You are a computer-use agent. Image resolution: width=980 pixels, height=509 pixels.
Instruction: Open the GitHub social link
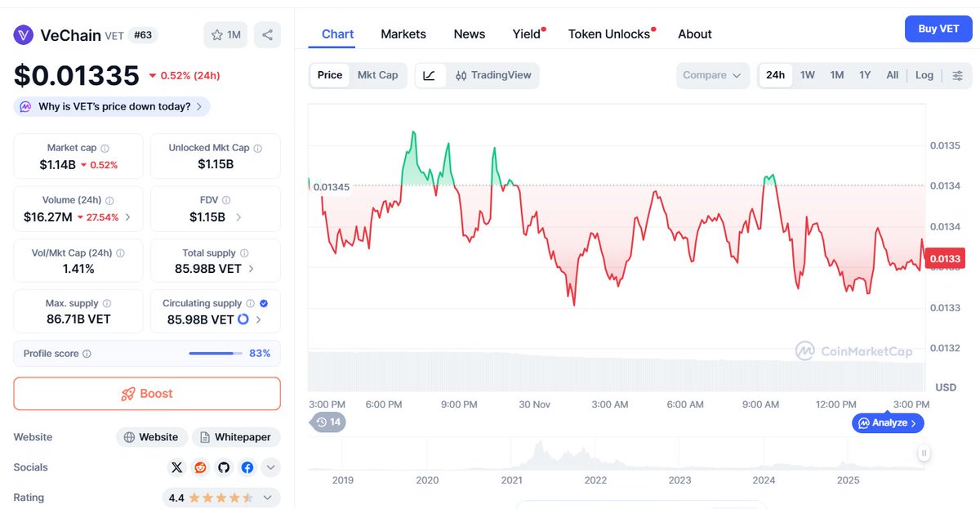coord(224,467)
